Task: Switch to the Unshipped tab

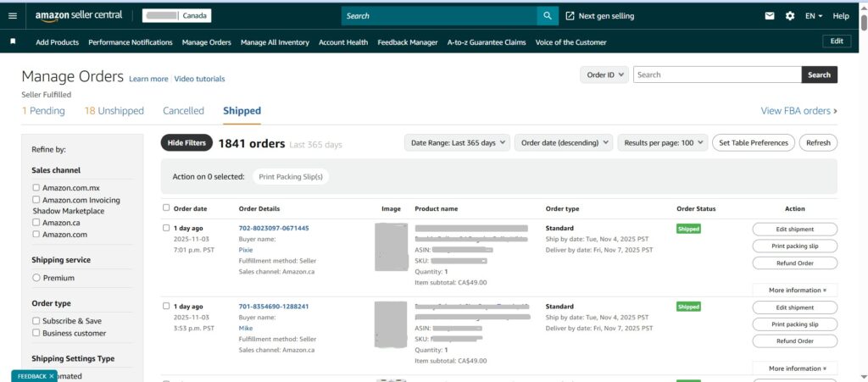Action: click(114, 111)
